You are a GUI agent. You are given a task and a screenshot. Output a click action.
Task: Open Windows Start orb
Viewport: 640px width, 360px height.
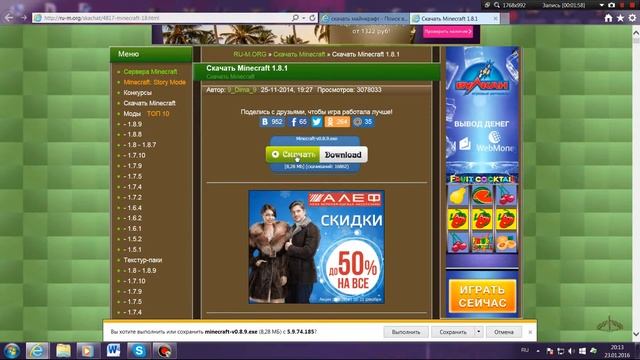pos(12,351)
